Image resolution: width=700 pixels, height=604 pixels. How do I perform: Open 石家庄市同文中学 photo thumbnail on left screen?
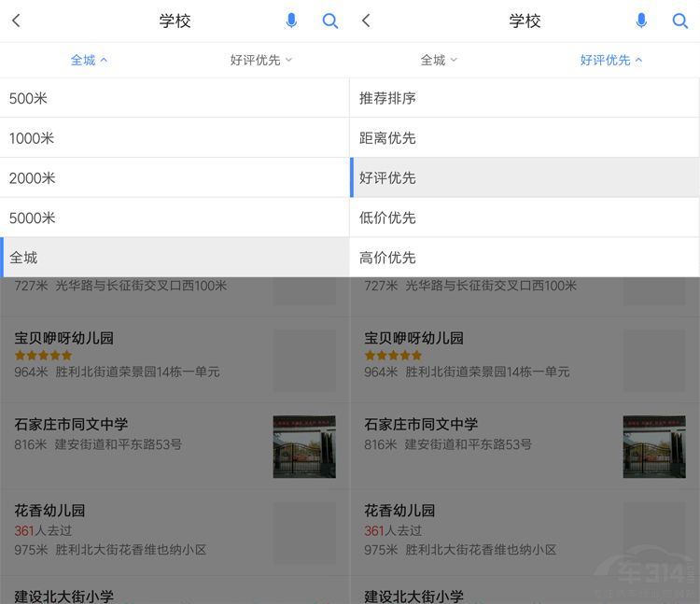(303, 447)
